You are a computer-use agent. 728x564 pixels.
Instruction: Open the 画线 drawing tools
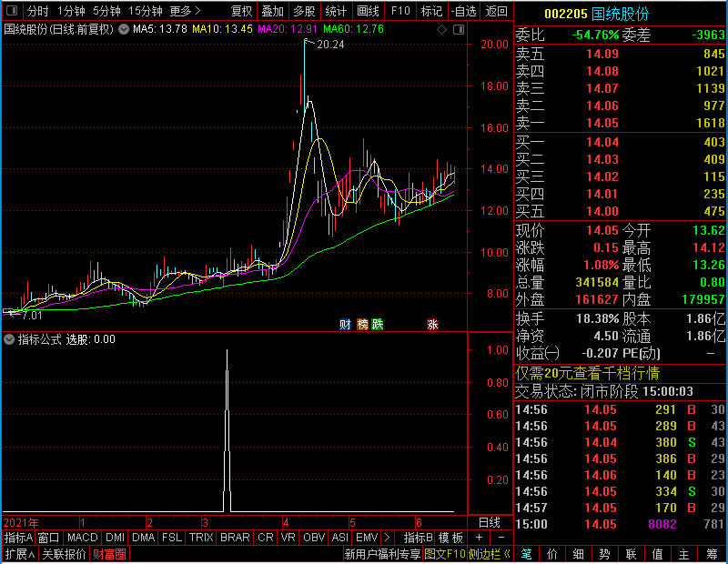(368, 11)
